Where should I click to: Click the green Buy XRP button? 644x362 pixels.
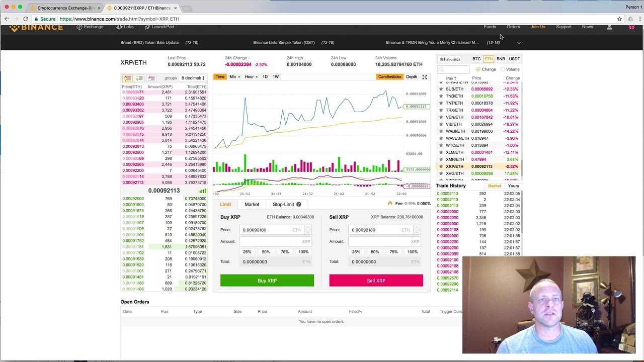pos(267,281)
